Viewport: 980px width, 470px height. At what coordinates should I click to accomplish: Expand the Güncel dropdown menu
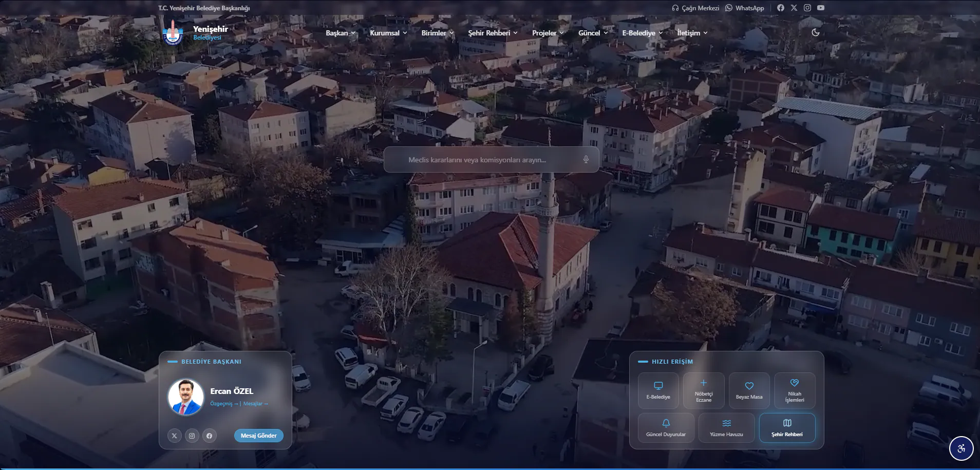(x=593, y=33)
